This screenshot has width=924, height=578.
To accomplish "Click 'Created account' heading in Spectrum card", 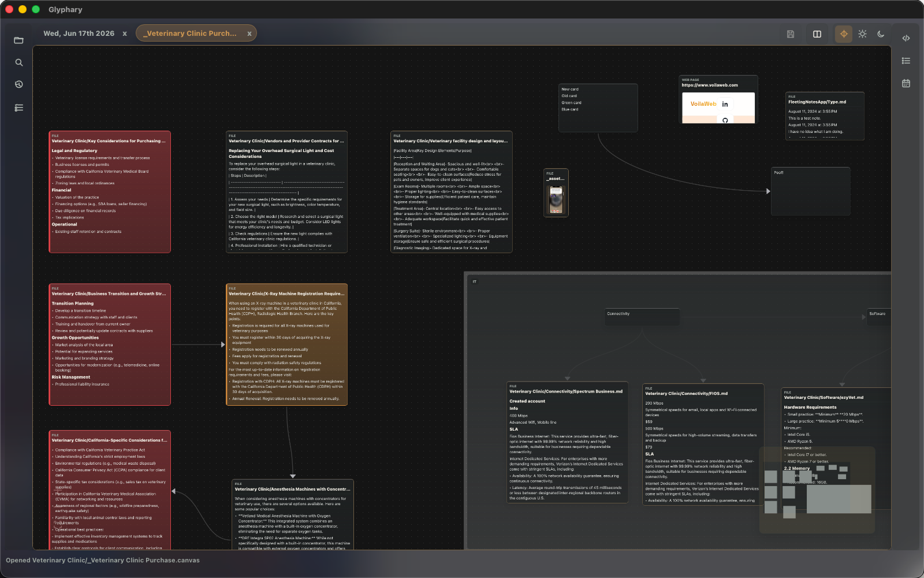I will tap(527, 401).
